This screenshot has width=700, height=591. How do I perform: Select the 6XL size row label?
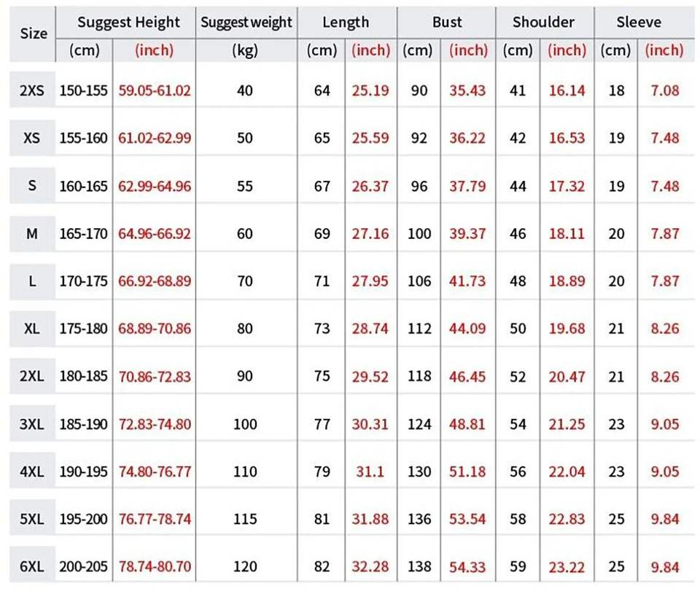(x=32, y=566)
